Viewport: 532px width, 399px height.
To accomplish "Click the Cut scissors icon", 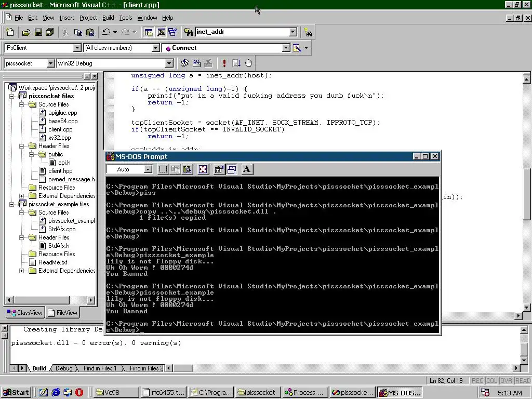I will (65, 32).
